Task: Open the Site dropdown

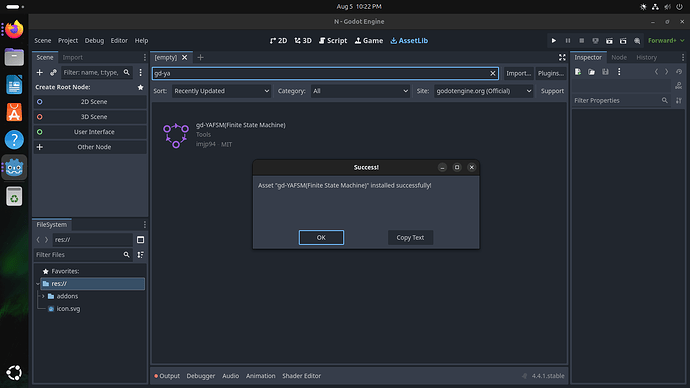Action: tap(484, 91)
